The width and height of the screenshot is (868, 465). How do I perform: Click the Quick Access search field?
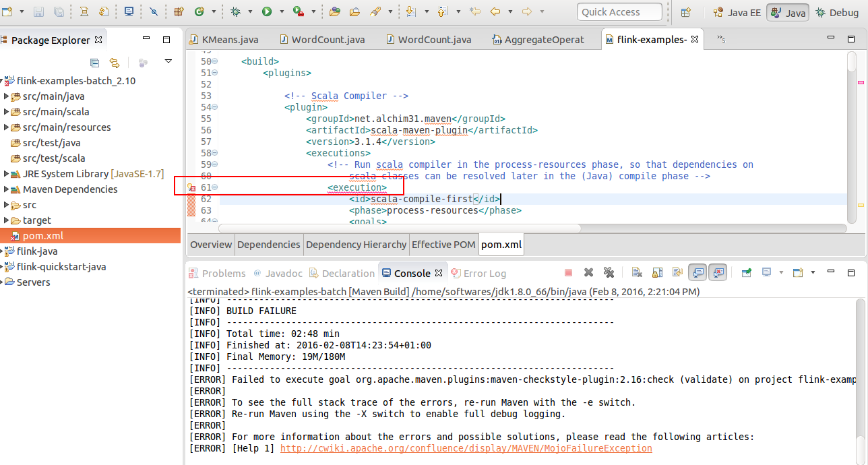[x=619, y=12]
